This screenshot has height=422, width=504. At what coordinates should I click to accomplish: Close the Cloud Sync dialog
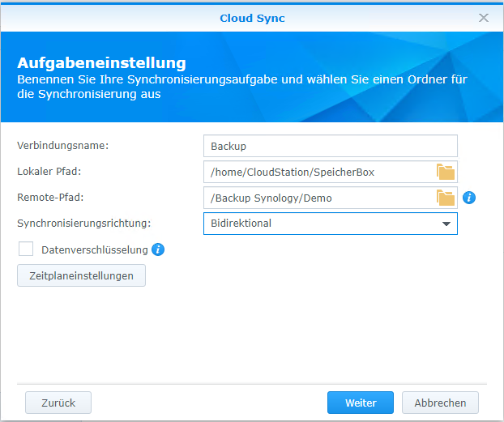[x=484, y=17]
